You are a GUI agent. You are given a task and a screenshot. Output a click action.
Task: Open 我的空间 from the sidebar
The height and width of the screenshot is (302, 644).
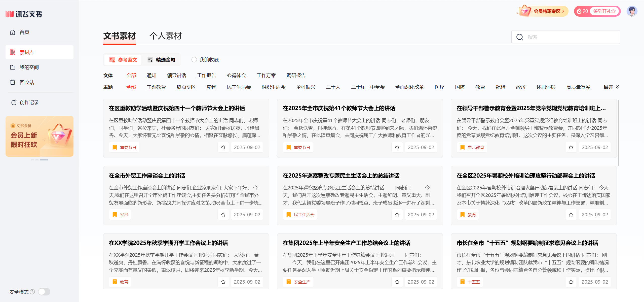point(29,67)
